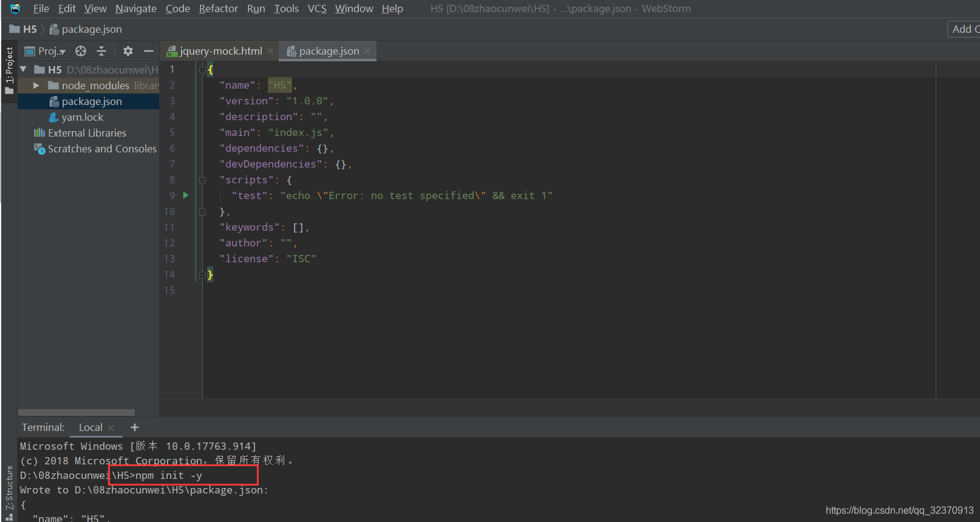Click the H5 breadcrumb in navigation bar
The image size is (980, 522).
(x=23, y=29)
